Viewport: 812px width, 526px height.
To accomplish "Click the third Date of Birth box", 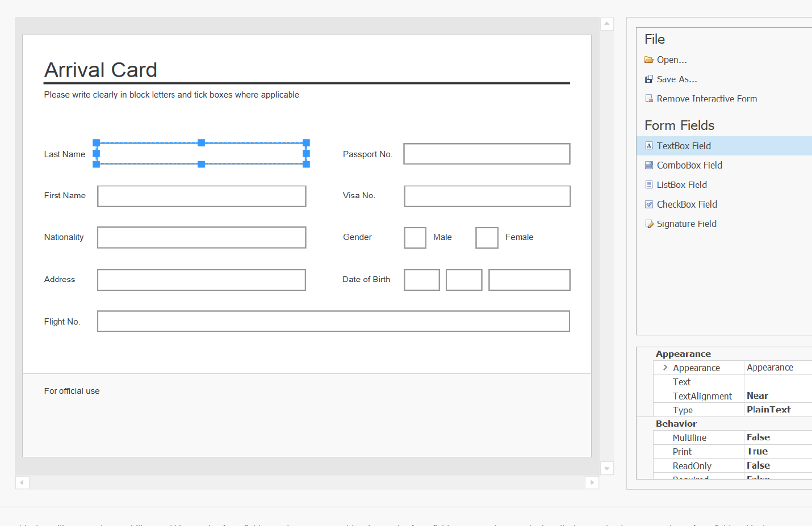I will (x=529, y=280).
